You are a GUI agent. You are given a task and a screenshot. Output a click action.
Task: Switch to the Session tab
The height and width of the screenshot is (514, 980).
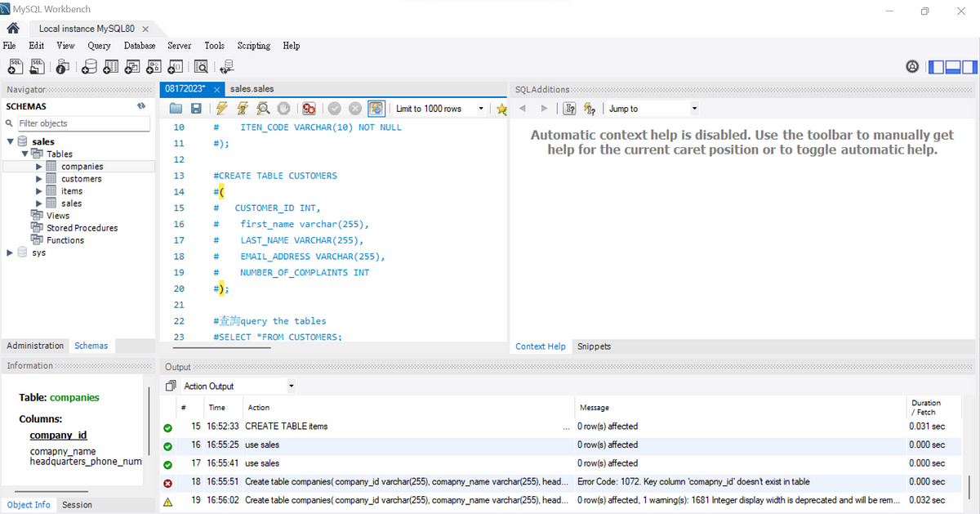[77, 505]
